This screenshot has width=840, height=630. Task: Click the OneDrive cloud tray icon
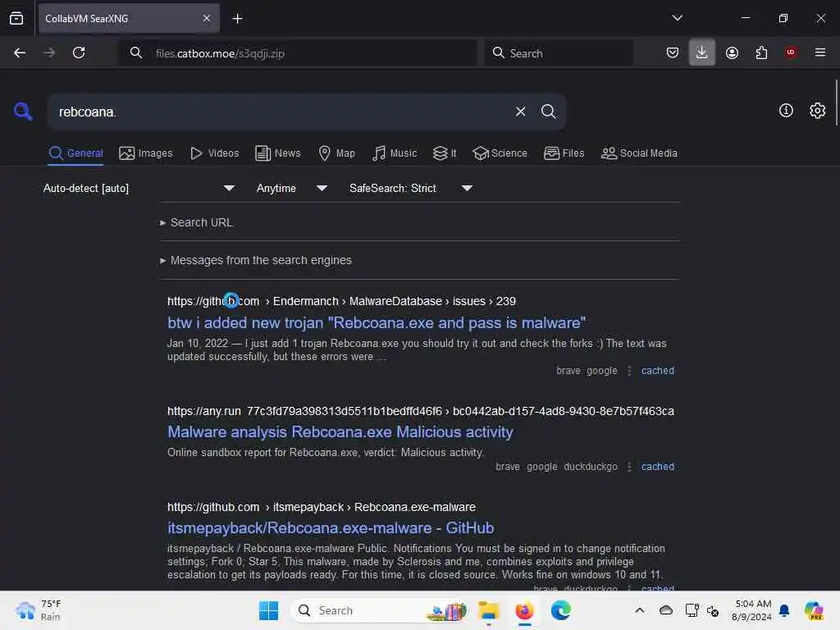(665, 610)
